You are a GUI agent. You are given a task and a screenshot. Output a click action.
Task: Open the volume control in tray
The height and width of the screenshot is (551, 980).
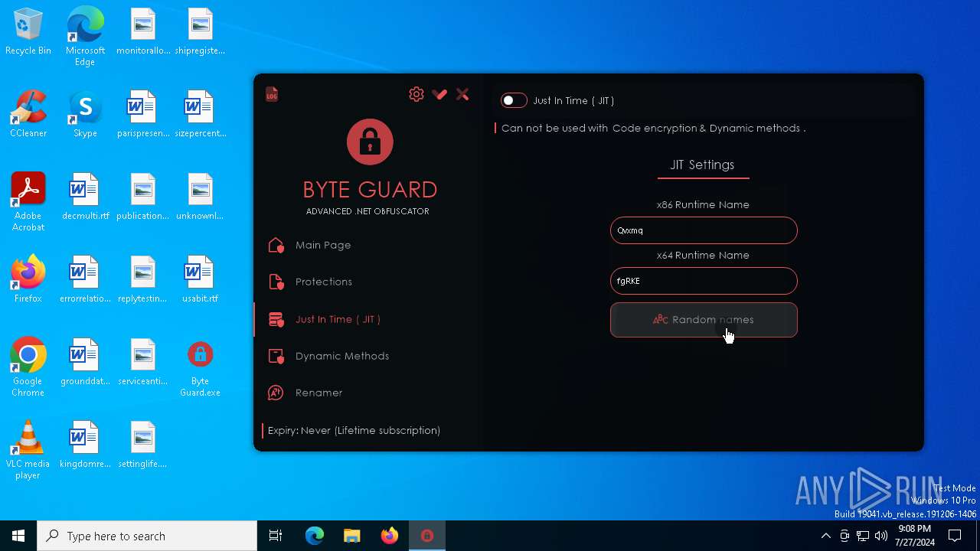pyautogui.click(x=881, y=536)
